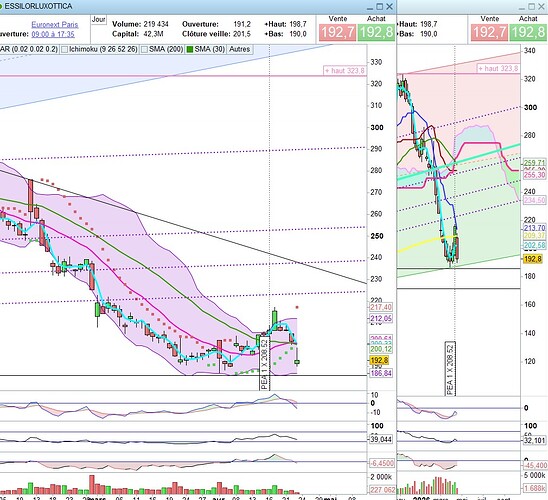Click the 202,58 price label in right chart
The width and height of the screenshot is (548, 500).
534,245
